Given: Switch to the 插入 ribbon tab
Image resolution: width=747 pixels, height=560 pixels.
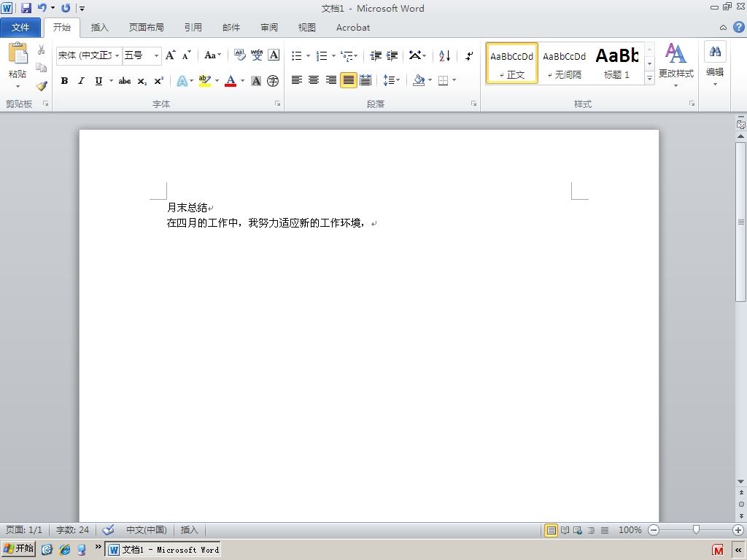Looking at the screenshot, I should pyautogui.click(x=99, y=28).
